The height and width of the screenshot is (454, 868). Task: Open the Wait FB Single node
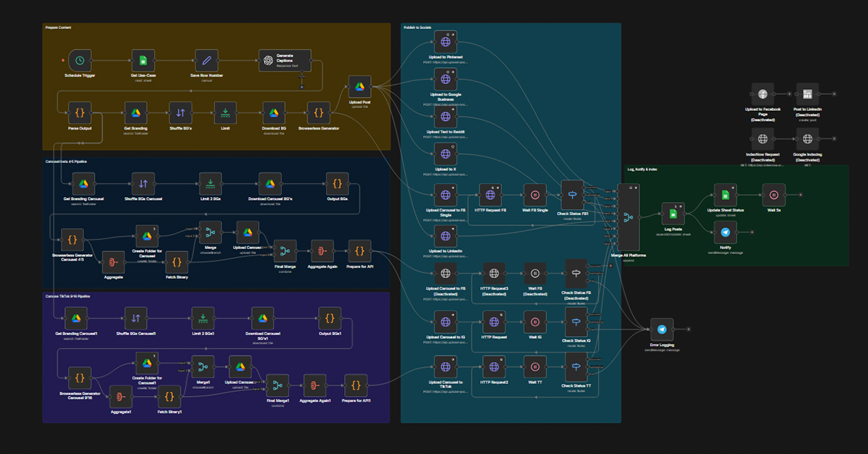(x=535, y=195)
